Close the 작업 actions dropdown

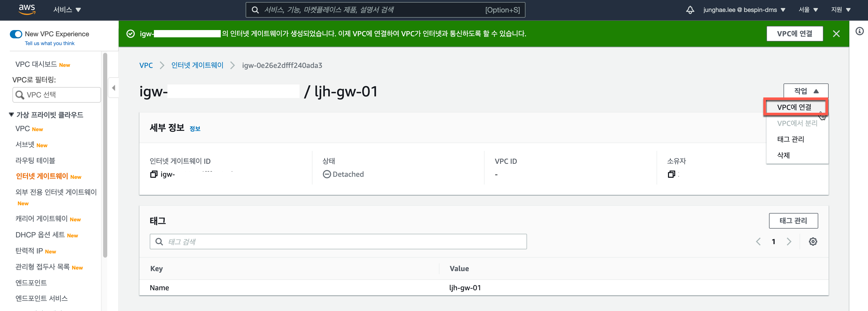(x=806, y=91)
